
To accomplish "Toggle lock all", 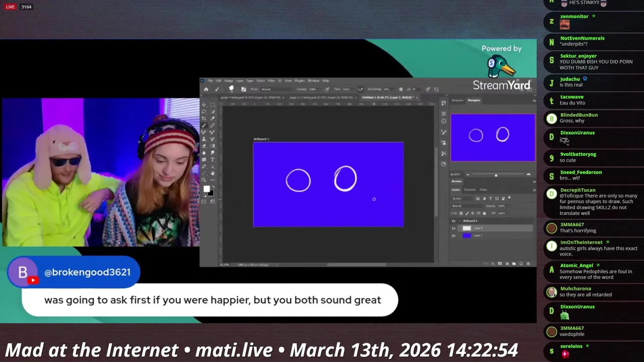I will (x=484, y=213).
